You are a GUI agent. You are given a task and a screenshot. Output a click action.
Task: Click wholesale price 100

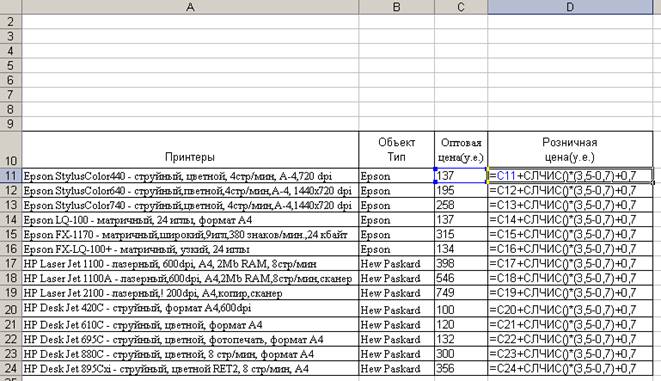461,309
